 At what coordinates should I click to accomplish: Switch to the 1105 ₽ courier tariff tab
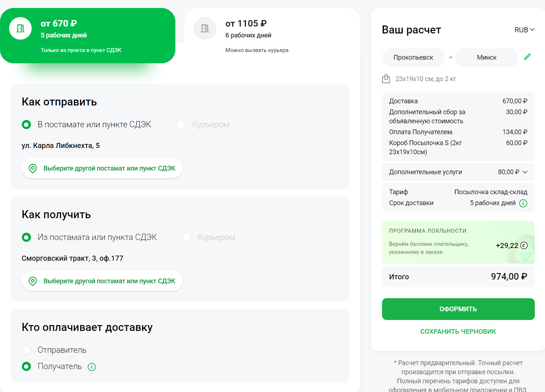(272, 35)
